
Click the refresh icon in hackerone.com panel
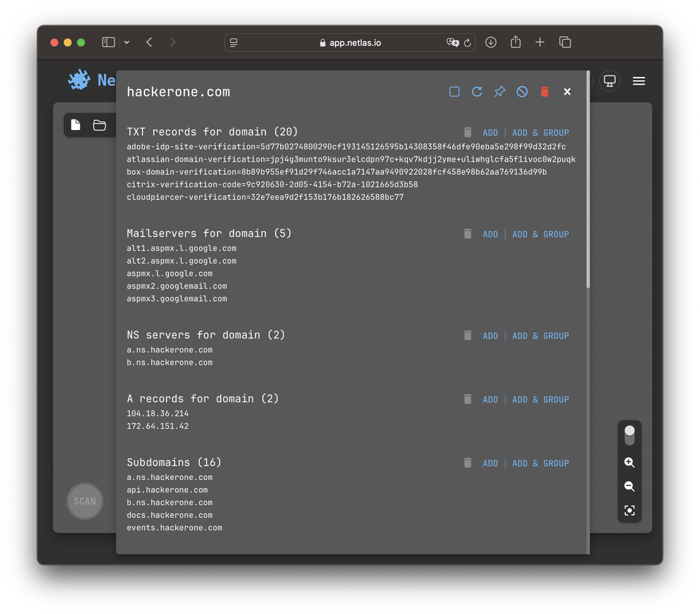coord(477,92)
